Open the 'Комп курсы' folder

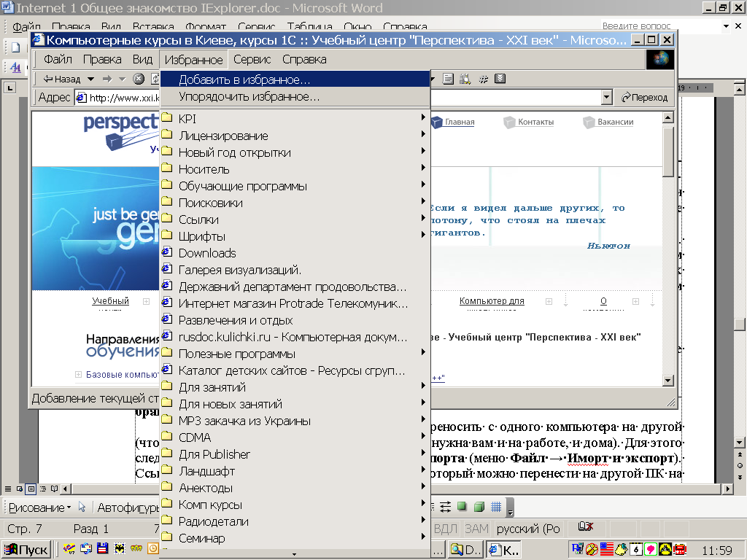tap(295, 505)
